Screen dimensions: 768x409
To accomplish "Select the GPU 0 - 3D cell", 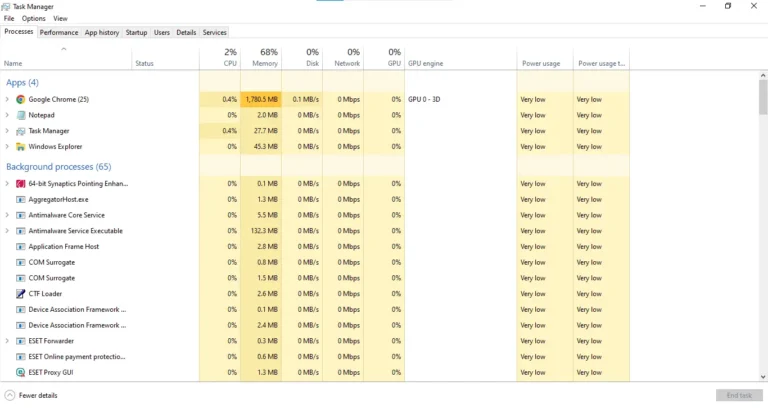I will 461,99.
